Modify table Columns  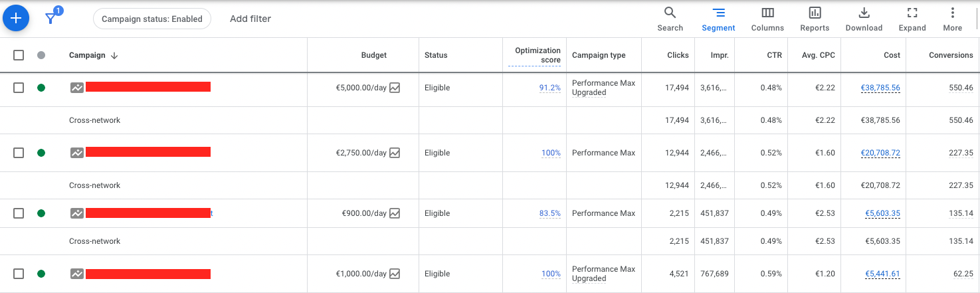click(767, 19)
